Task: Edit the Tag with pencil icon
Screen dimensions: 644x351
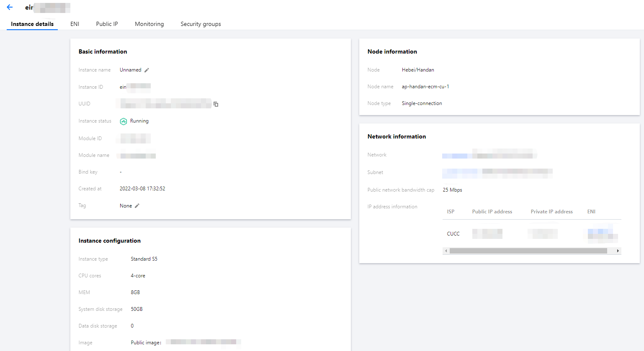Action: 137,206
